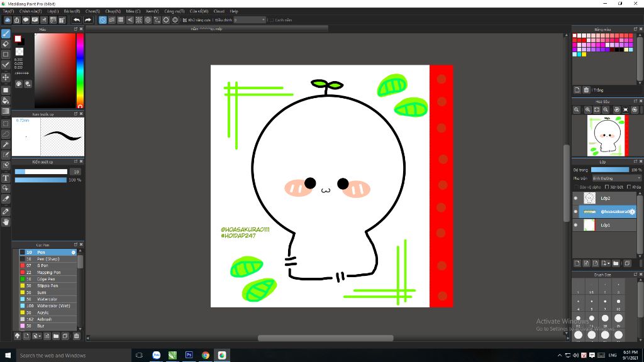644x362 pixels.
Task: Hide the Lớp2 layer
Action: coord(575,199)
